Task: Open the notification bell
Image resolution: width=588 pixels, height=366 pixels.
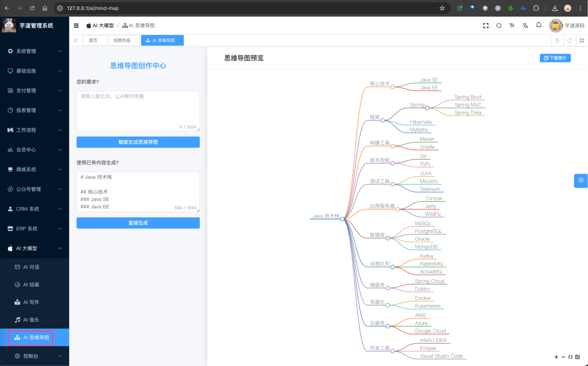Action: click(538, 25)
